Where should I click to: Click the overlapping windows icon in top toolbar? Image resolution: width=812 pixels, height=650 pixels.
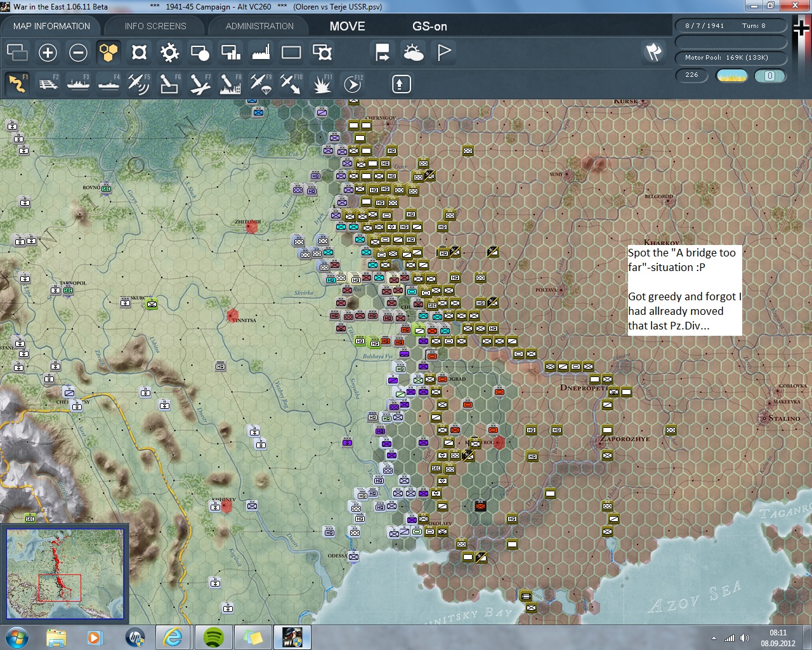click(x=17, y=52)
